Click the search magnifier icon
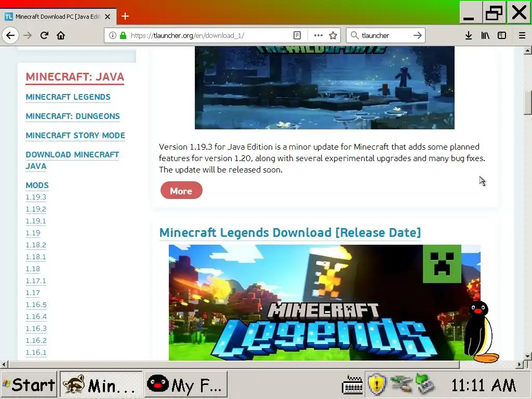 [354, 35]
